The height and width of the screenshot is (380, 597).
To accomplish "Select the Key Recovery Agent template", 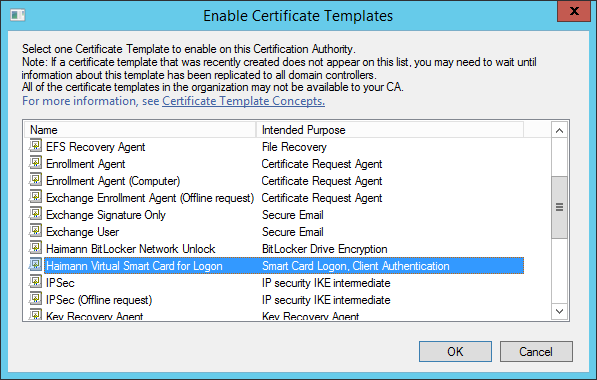I will click(x=94, y=316).
